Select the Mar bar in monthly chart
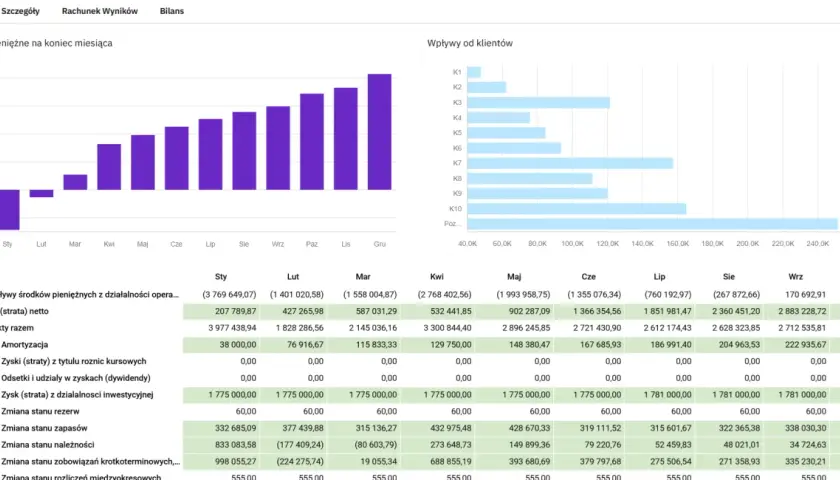Viewport: 840px width, 480px height. [x=75, y=182]
